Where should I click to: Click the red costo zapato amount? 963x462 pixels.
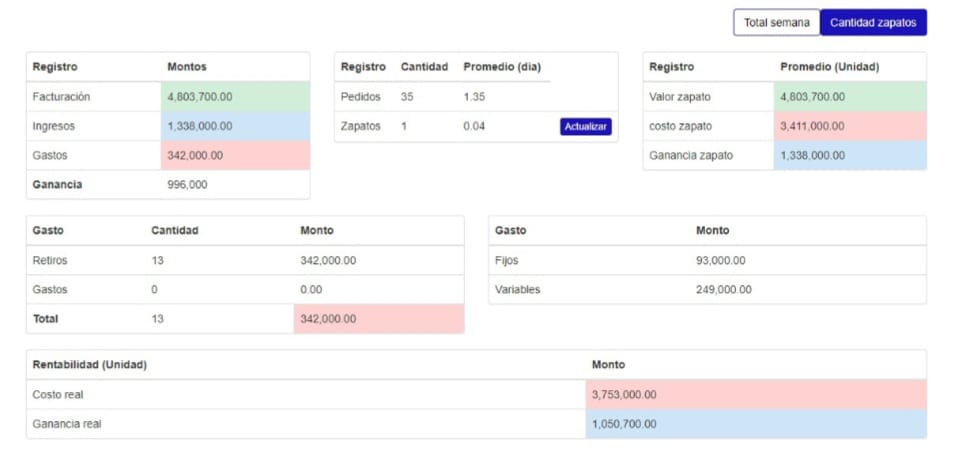click(x=849, y=126)
